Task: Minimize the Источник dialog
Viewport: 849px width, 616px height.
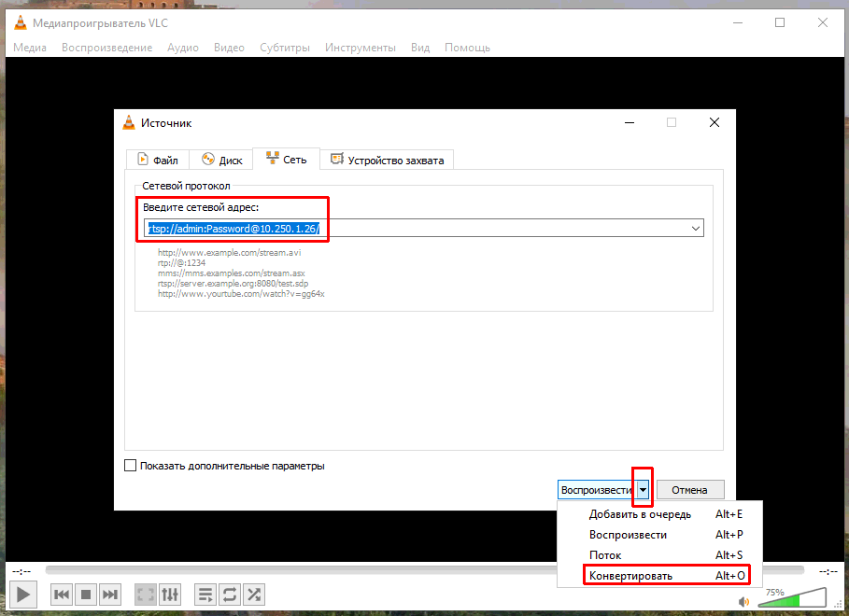Action: click(630, 122)
